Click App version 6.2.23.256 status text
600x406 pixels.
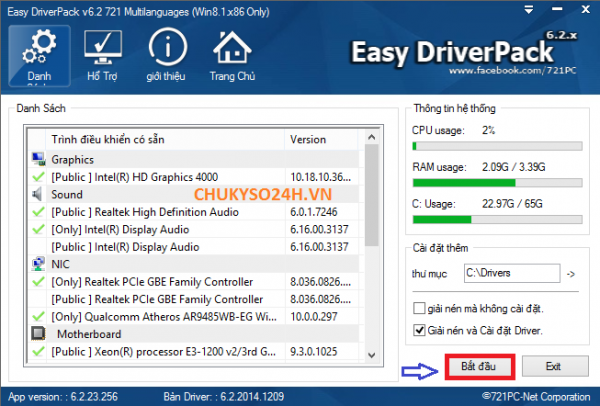point(63,396)
